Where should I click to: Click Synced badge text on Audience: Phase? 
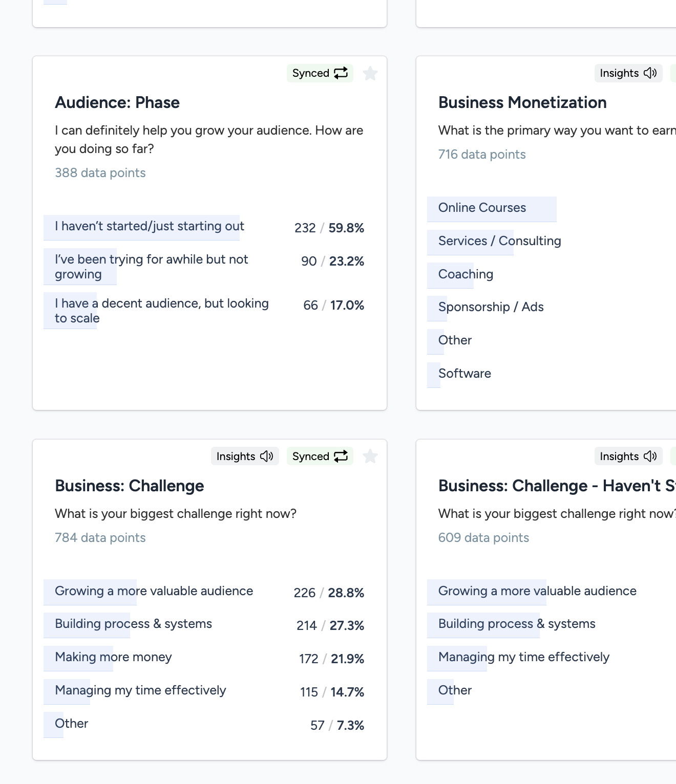[310, 73]
